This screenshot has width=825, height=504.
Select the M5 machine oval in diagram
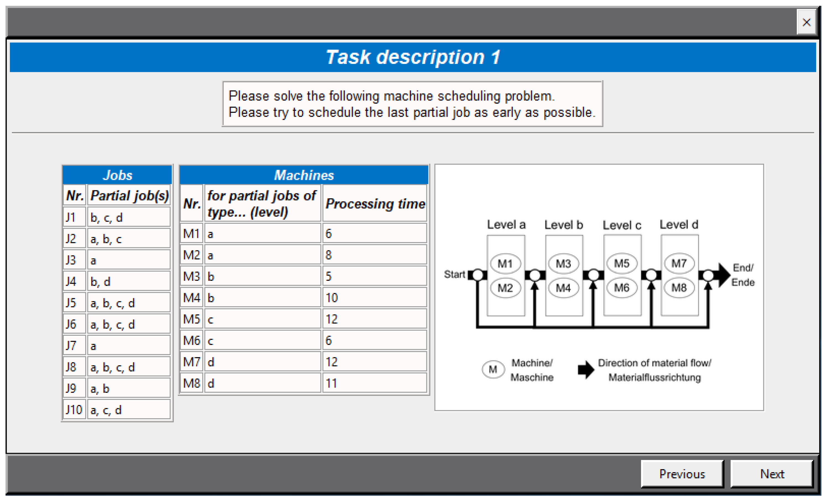pyautogui.click(x=622, y=263)
